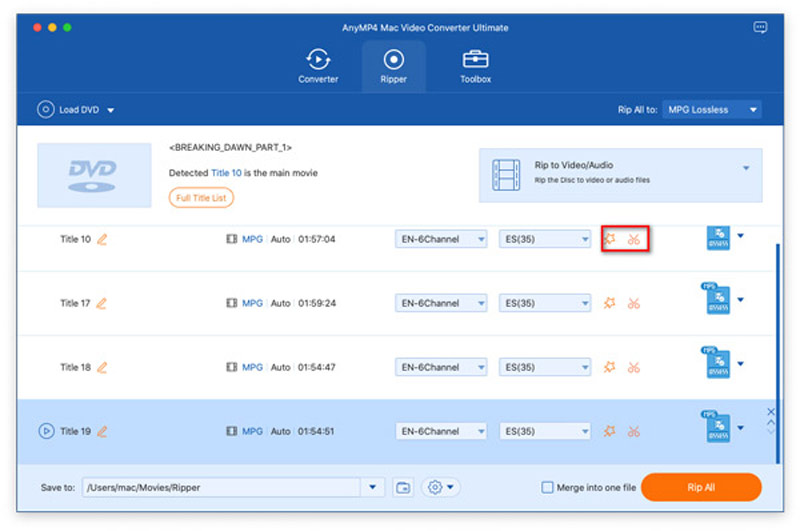Click the title list vertical scrollbar
The width and height of the screenshot is (800, 531).
pos(778,353)
